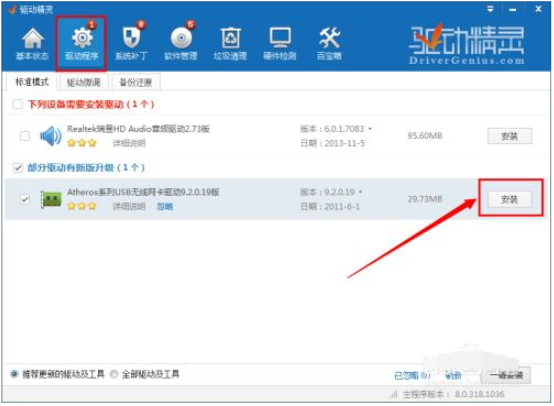The width and height of the screenshot is (554, 406).
Task: Click the 主程序版本 8.0.318.1036 text
Action: click(x=453, y=394)
